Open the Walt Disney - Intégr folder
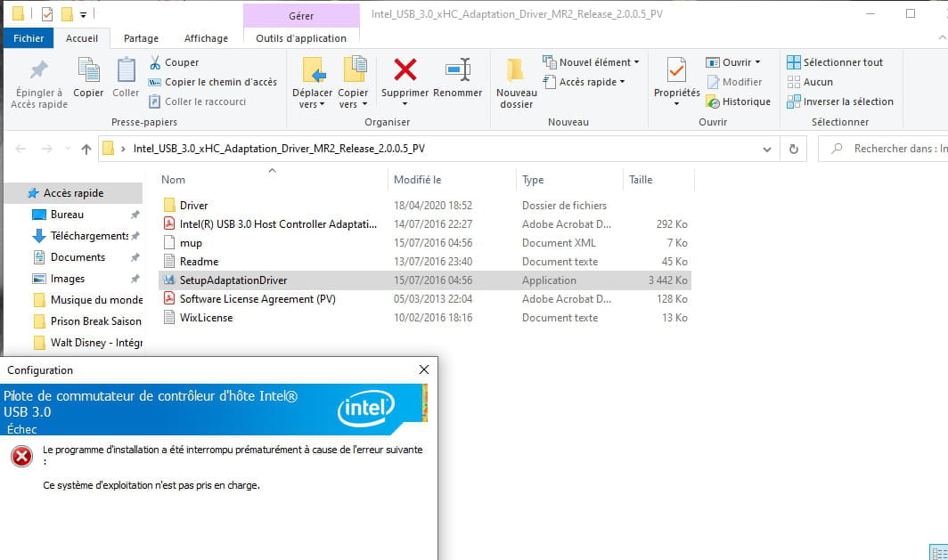 [x=95, y=343]
